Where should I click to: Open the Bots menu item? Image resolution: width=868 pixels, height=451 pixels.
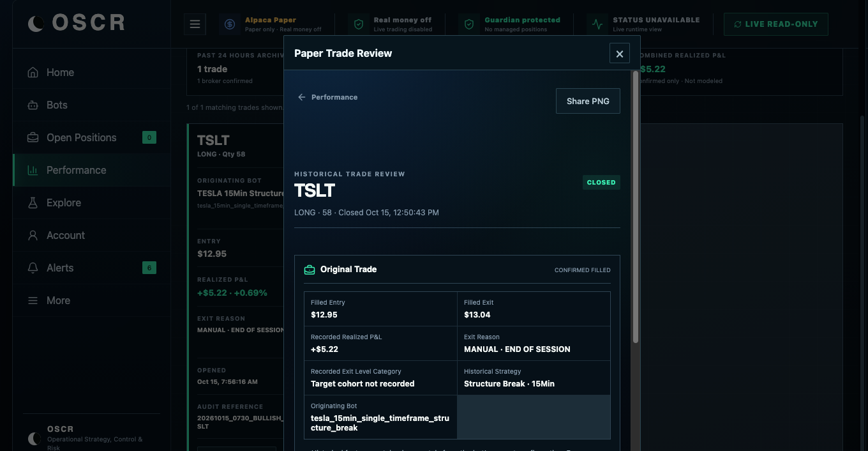click(x=91, y=105)
